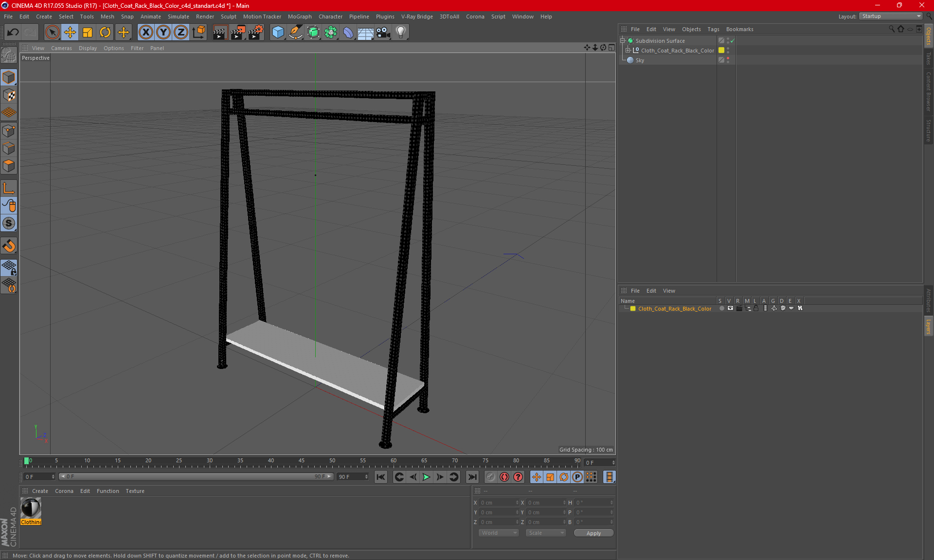Go to end of animation
The height and width of the screenshot is (560, 934).
click(472, 477)
